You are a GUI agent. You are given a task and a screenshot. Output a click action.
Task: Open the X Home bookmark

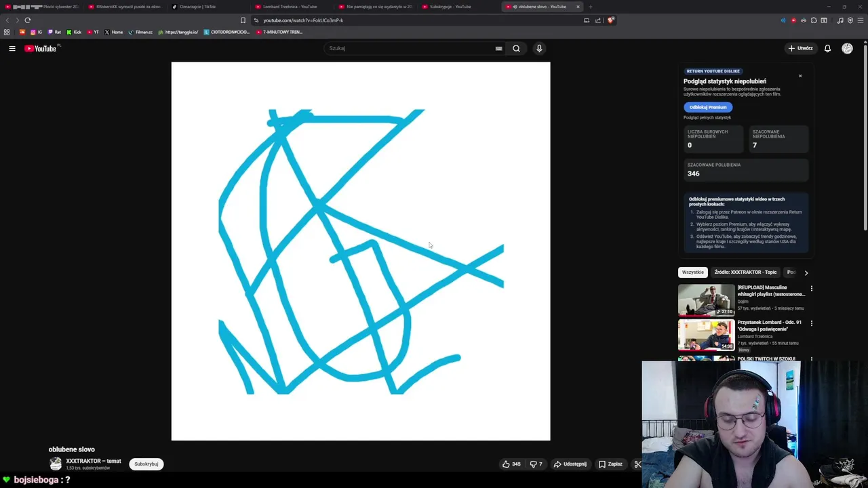114,32
